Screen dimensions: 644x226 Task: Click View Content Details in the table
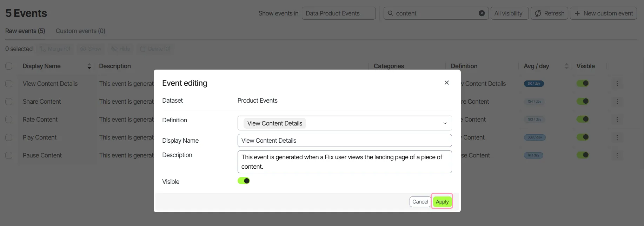click(50, 84)
